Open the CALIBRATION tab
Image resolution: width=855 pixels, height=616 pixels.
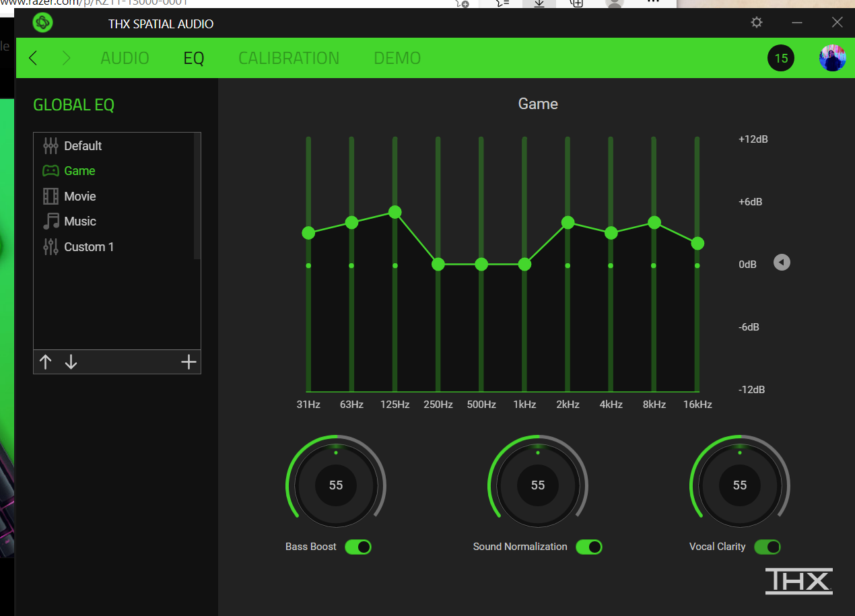click(x=289, y=58)
